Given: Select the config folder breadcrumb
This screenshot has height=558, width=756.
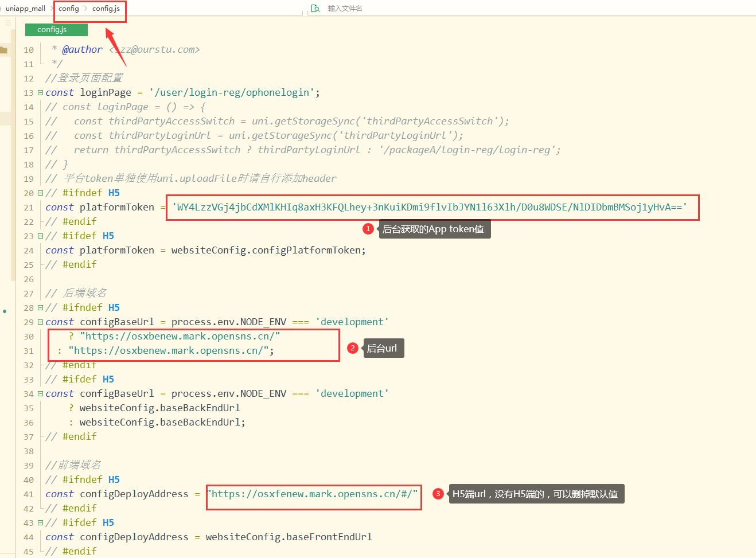Looking at the screenshot, I should coord(69,9).
